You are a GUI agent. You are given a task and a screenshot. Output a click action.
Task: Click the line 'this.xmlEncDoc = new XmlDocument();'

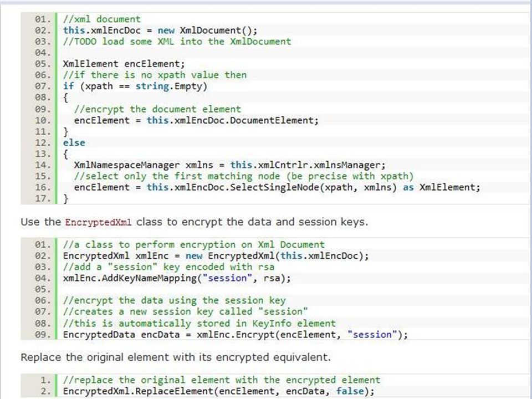[x=160, y=30]
